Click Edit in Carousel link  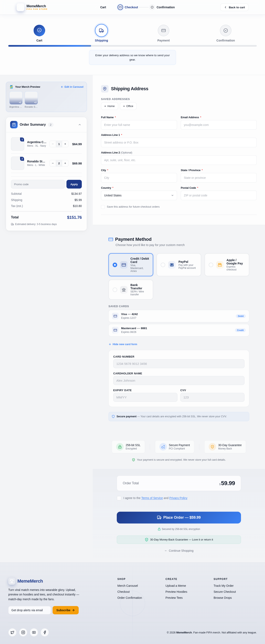[72, 87]
